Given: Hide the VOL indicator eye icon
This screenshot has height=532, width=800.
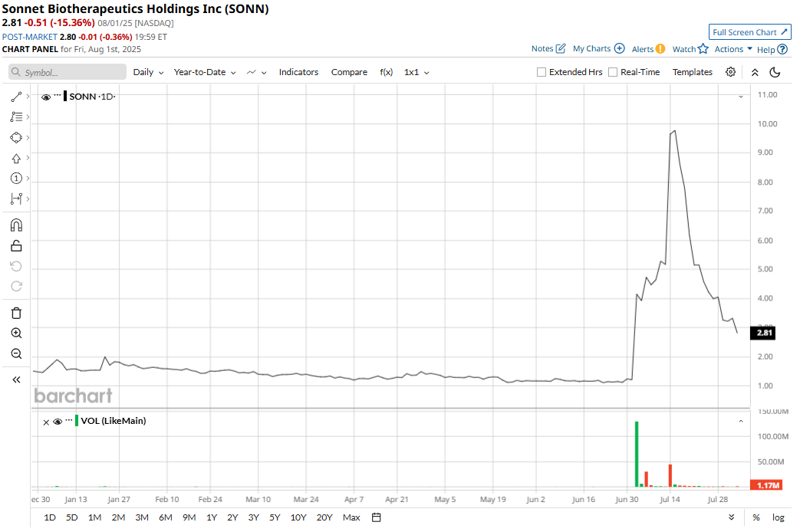Looking at the screenshot, I should coord(58,422).
